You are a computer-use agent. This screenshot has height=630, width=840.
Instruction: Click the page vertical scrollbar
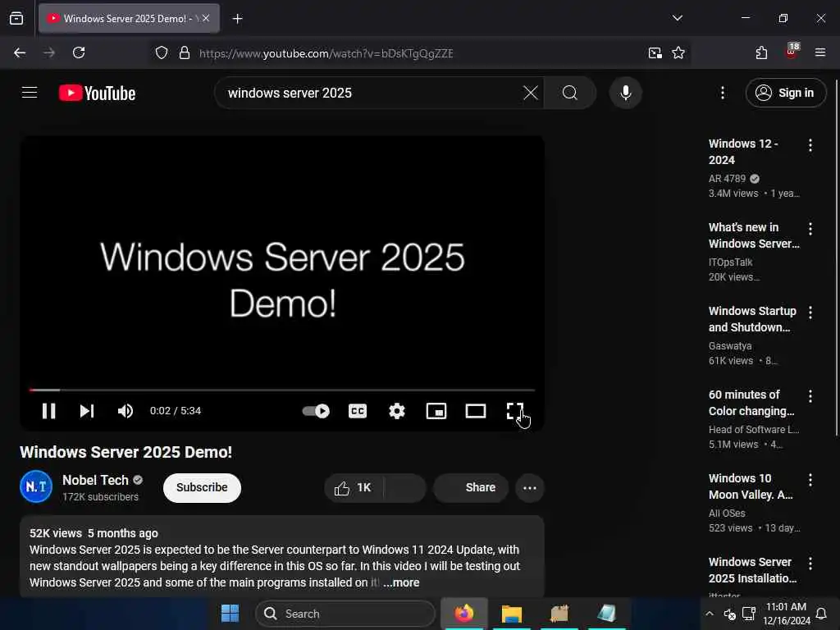coord(836,257)
